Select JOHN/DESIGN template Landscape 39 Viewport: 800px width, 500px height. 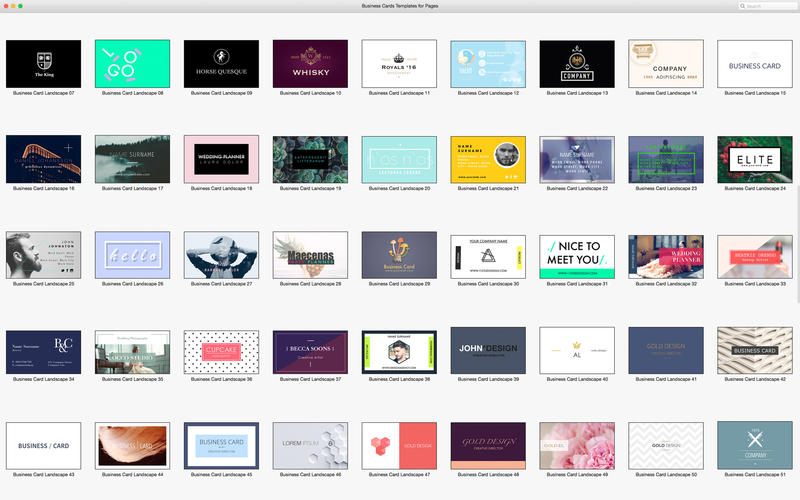click(488, 350)
